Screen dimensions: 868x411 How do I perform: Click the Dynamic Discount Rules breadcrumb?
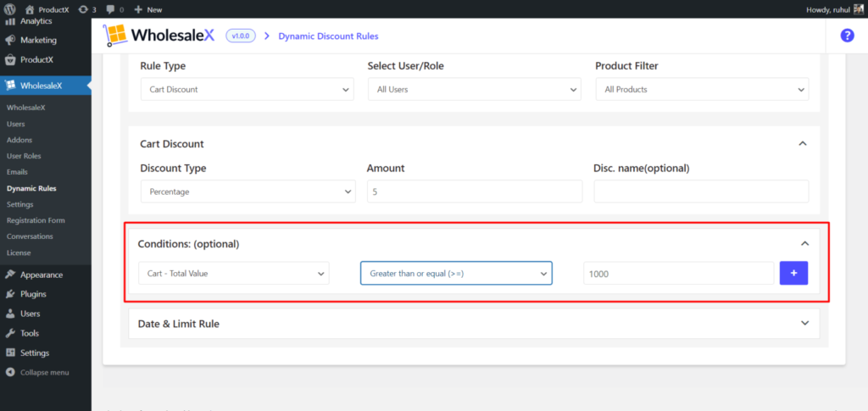pyautogui.click(x=328, y=36)
